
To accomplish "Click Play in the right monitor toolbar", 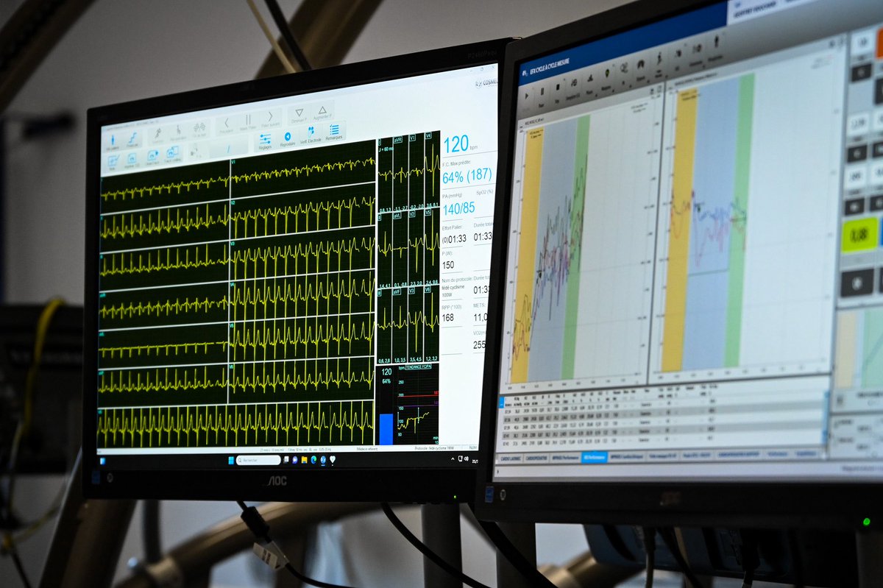I will coord(527,96).
